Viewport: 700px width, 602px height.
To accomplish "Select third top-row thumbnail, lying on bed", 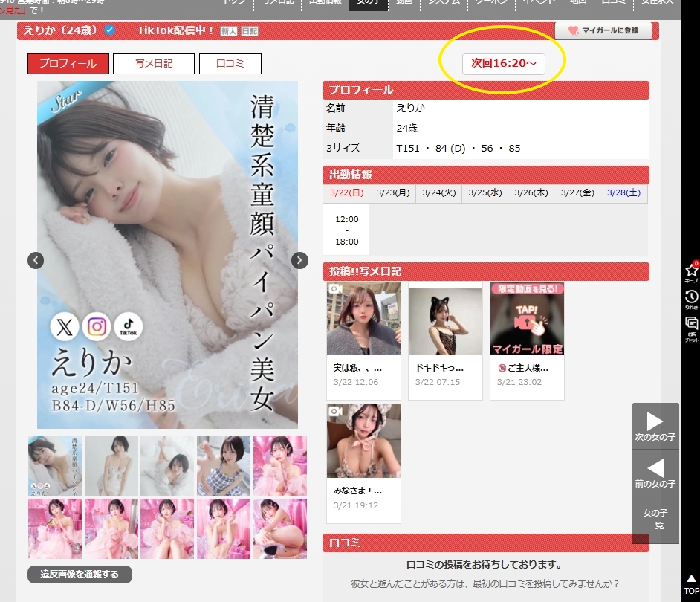I will click(167, 466).
